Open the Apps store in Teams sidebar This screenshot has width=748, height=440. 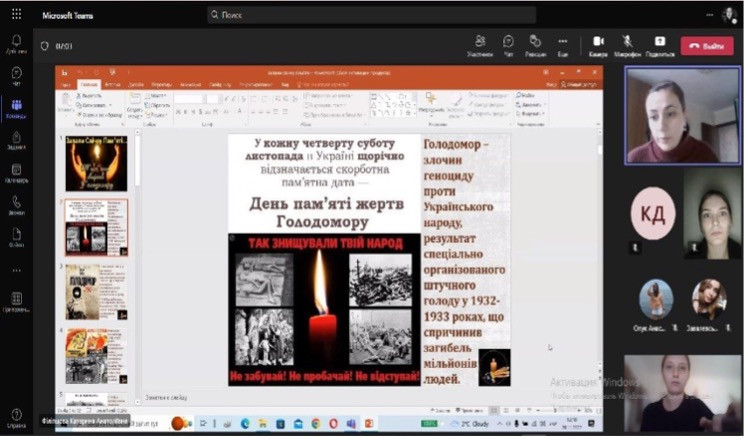[16, 302]
